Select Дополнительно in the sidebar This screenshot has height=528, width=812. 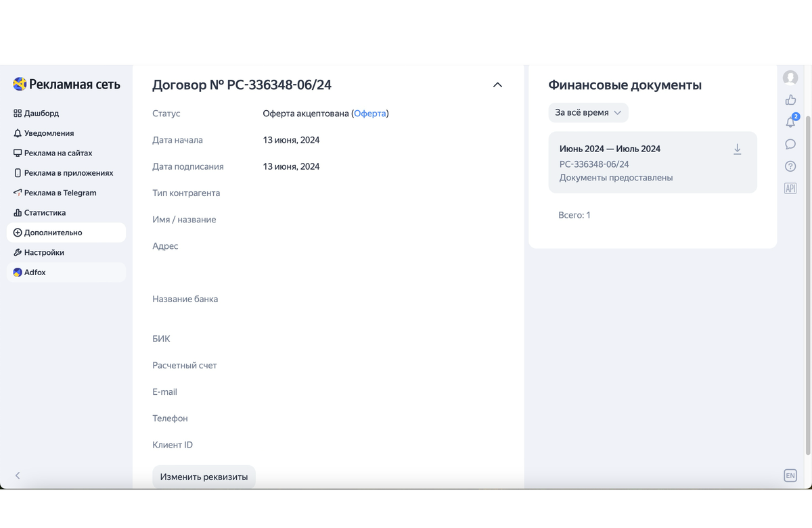[x=66, y=233]
